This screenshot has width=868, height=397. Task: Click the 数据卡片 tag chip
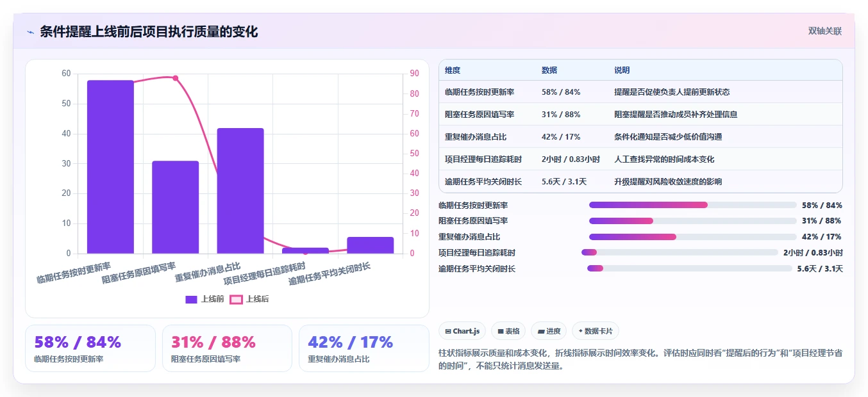[595, 331]
